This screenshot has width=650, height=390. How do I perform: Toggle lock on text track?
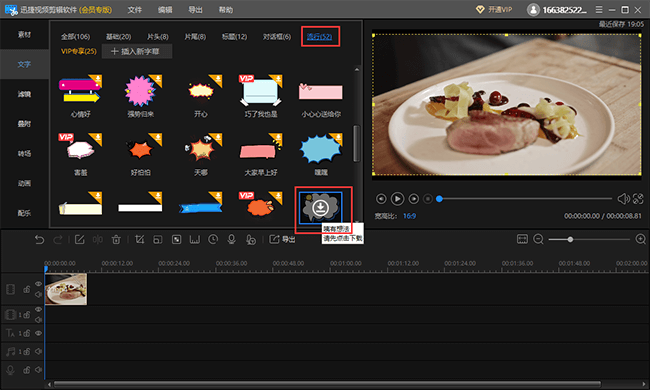point(27,333)
